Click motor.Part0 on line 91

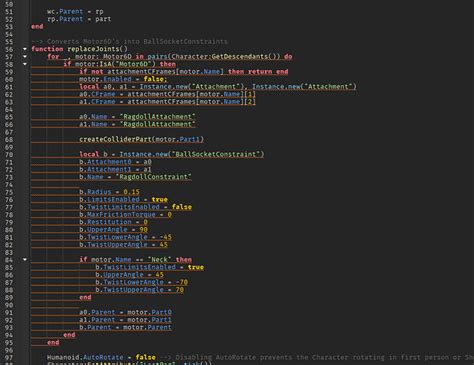click(149, 312)
